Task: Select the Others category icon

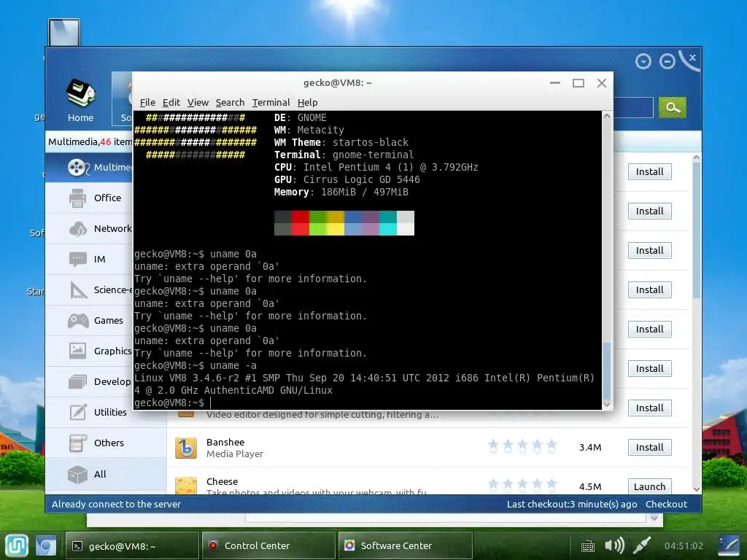Action: pos(77,443)
